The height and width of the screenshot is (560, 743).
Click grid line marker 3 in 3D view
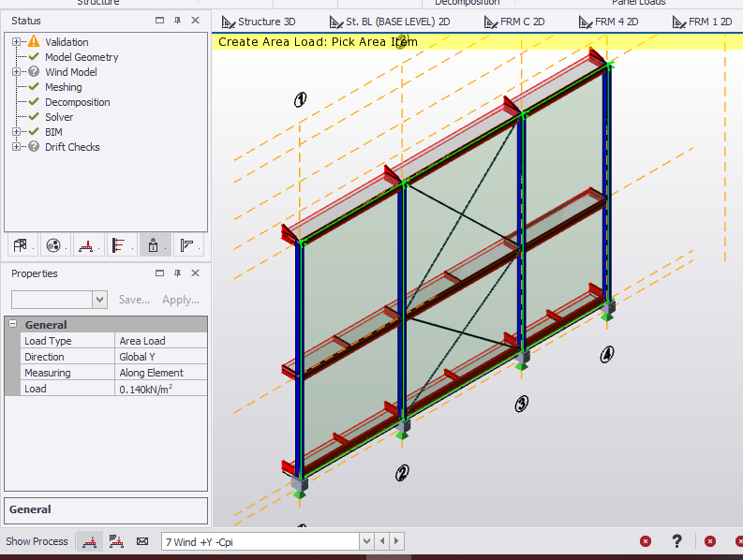[521, 404]
